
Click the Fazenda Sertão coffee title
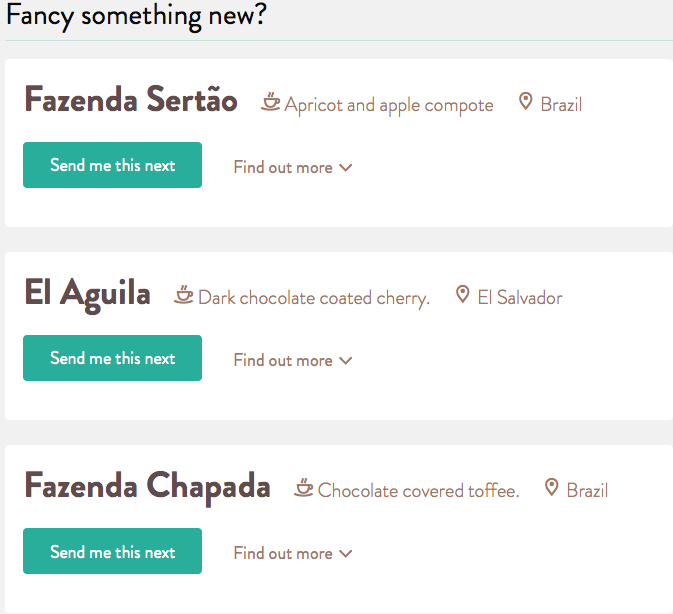pos(131,100)
